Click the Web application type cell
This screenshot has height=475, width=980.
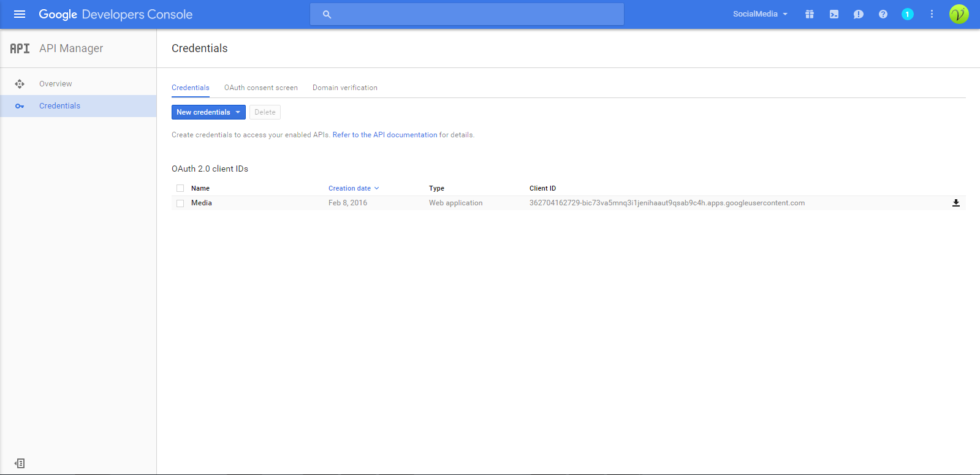455,203
